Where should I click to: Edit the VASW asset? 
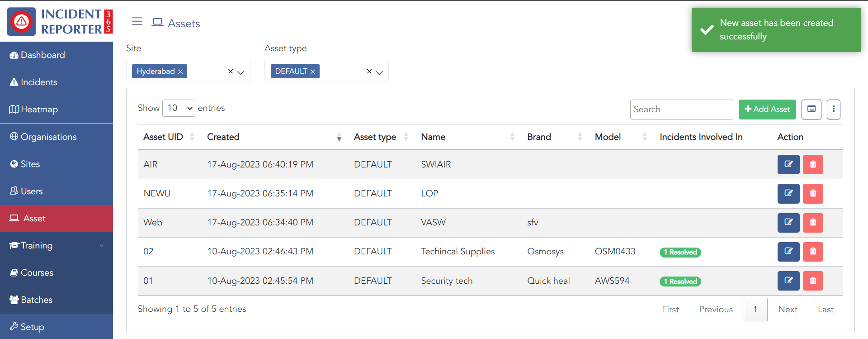tap(788, 222)
